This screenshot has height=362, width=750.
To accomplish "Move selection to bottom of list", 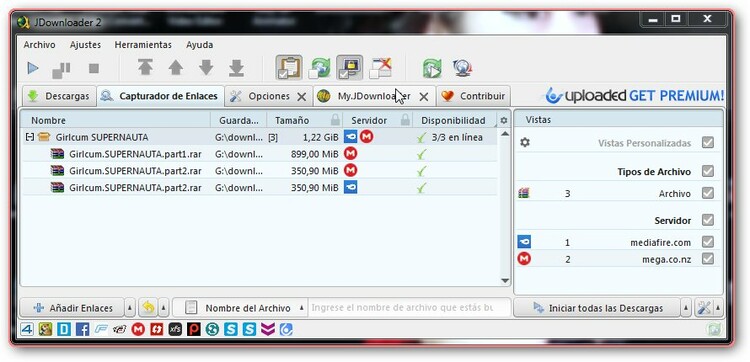I will point(236,67).
